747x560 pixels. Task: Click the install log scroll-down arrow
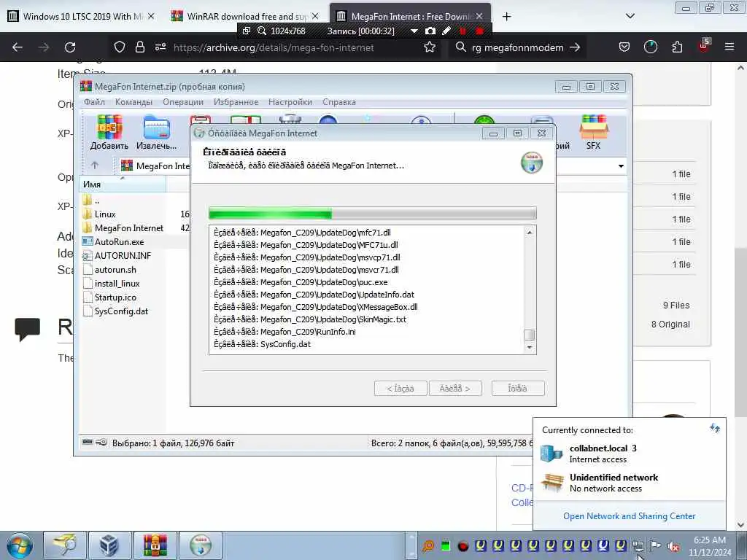[530, 348]
